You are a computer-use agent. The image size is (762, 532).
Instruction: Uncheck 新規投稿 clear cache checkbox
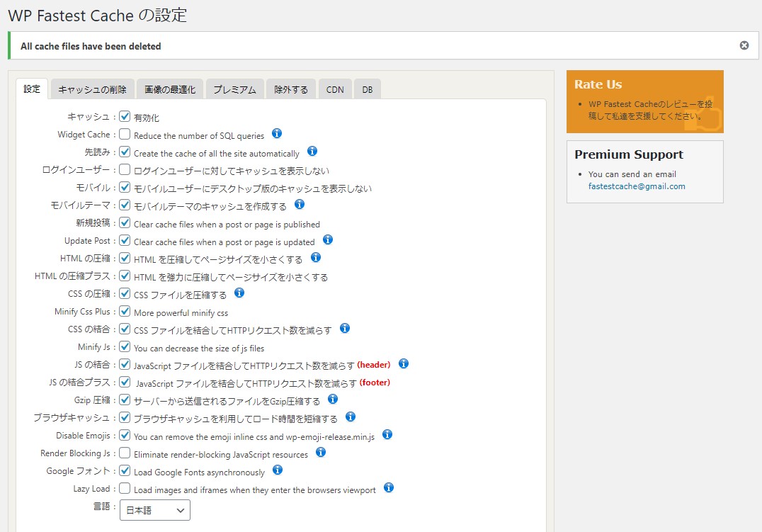click(125, 222)
